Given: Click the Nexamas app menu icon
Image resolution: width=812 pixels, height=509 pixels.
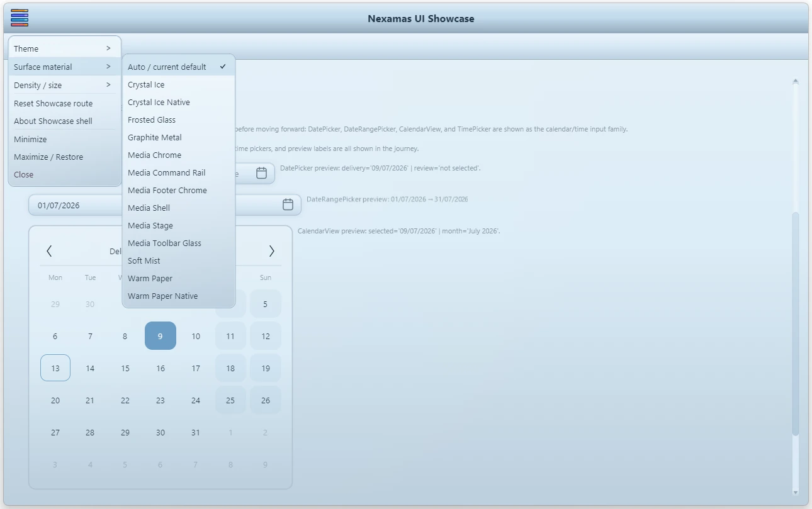Looking at the screenshot, I should [x=20, y=18].
